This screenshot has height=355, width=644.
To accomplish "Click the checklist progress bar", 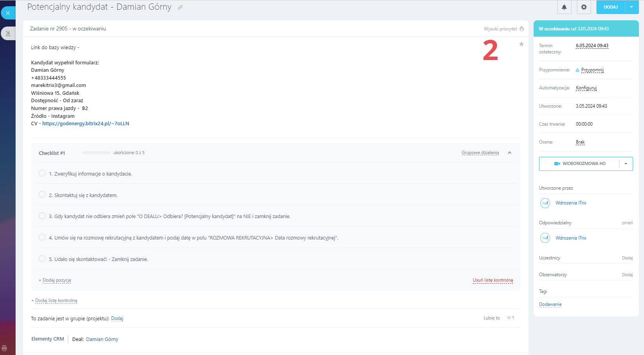I will (96, 153).
